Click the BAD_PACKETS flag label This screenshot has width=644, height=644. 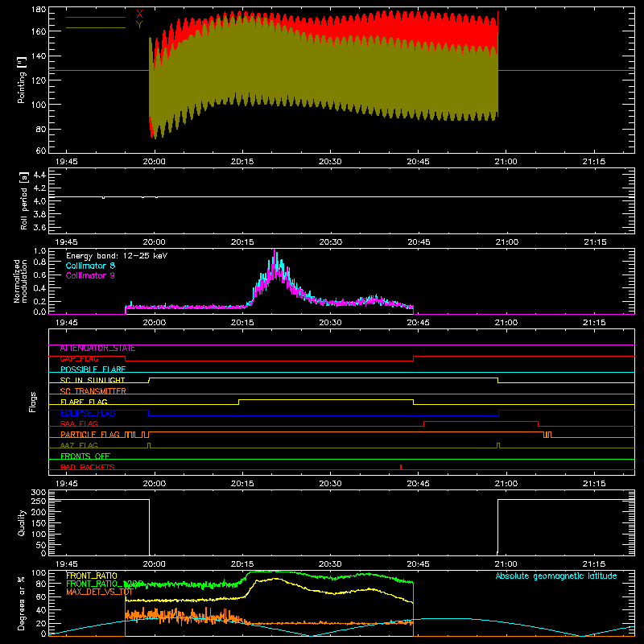point(88,467)
